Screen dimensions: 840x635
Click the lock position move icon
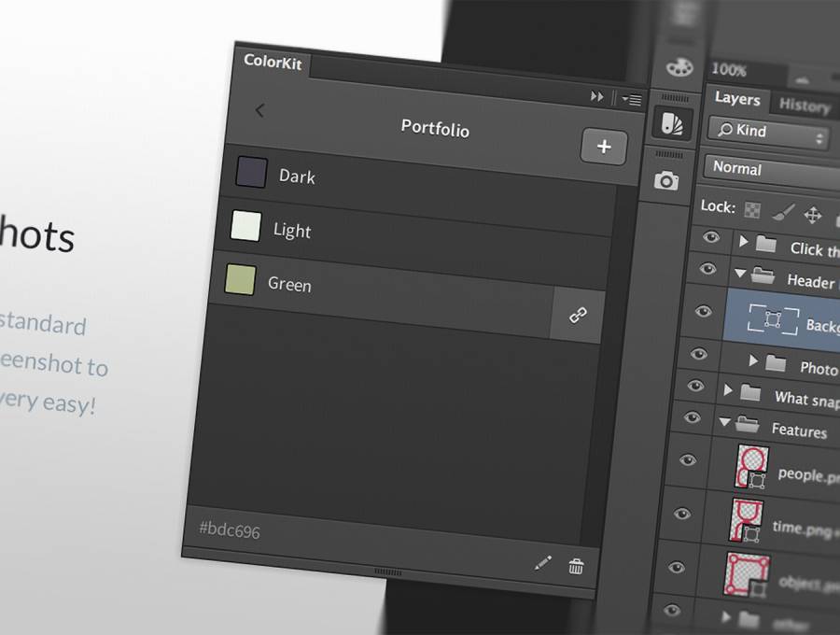pos(813,215)
